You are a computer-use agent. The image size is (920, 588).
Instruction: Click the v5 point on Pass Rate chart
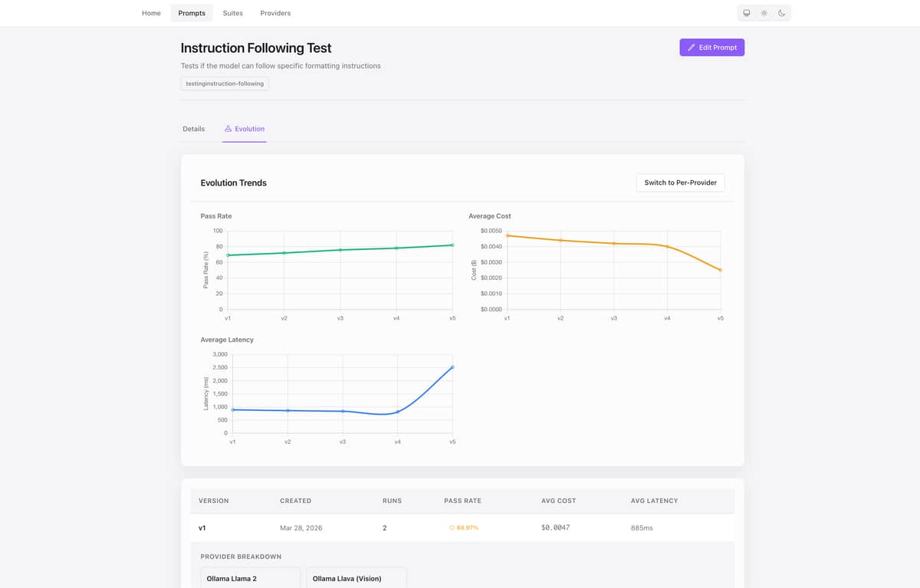click(452, 245)
